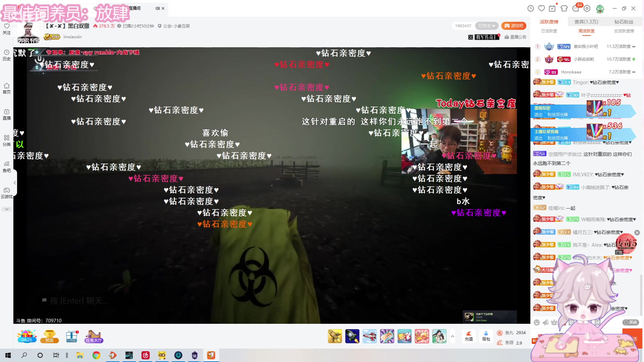The height and width of the screenshot is (362, 644).
Task: Open 云游戏 cloud gaming section
Action: (x=7, y=193)
